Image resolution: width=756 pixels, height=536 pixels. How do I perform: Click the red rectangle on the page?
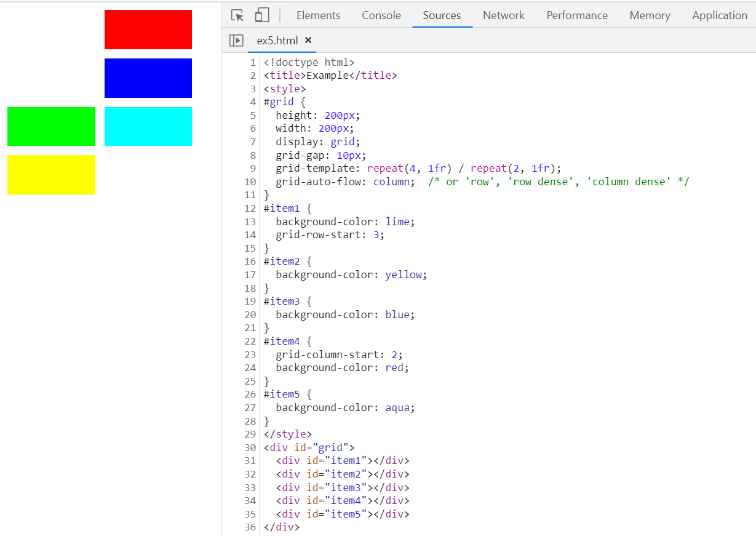click(x=148, y=30)
